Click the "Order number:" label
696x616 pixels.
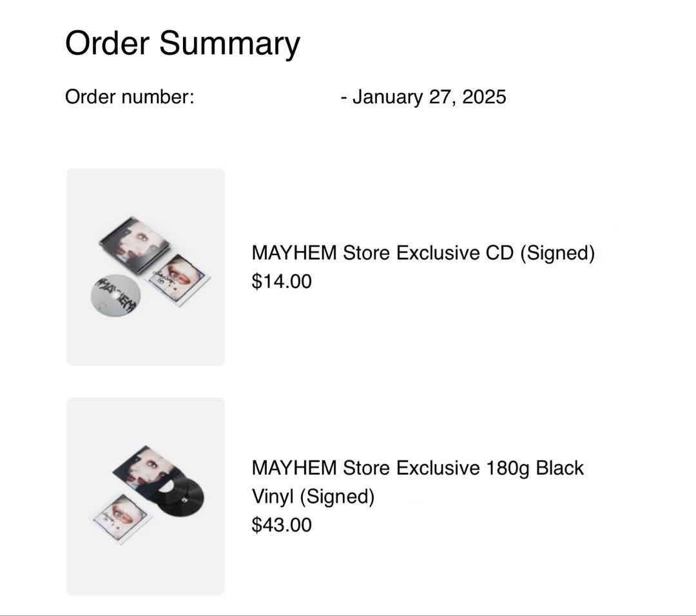(130, 97)
